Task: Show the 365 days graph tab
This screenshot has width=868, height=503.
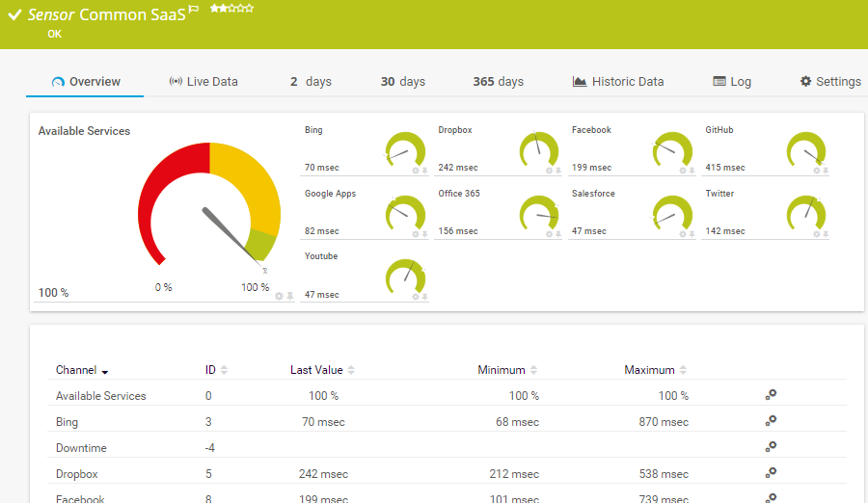Action: (499, 81)
